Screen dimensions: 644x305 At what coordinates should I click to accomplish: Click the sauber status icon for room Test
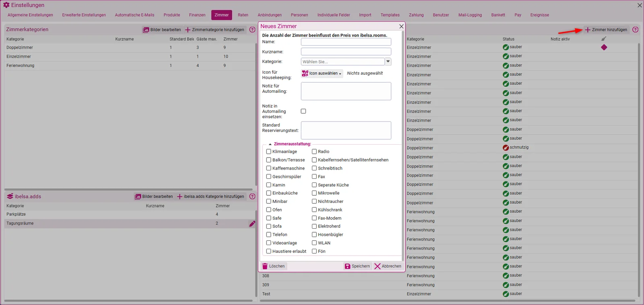click(x=506, y=294)
